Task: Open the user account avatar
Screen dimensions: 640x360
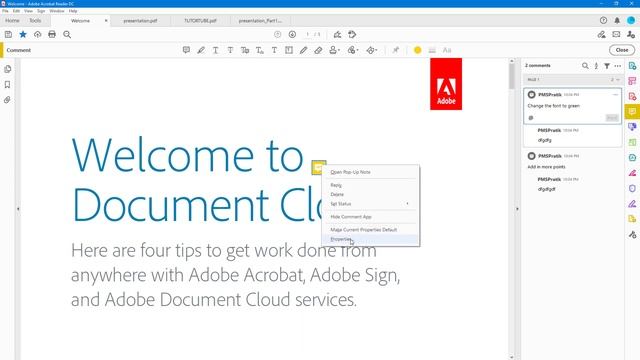Action: (x=631, y=20)
